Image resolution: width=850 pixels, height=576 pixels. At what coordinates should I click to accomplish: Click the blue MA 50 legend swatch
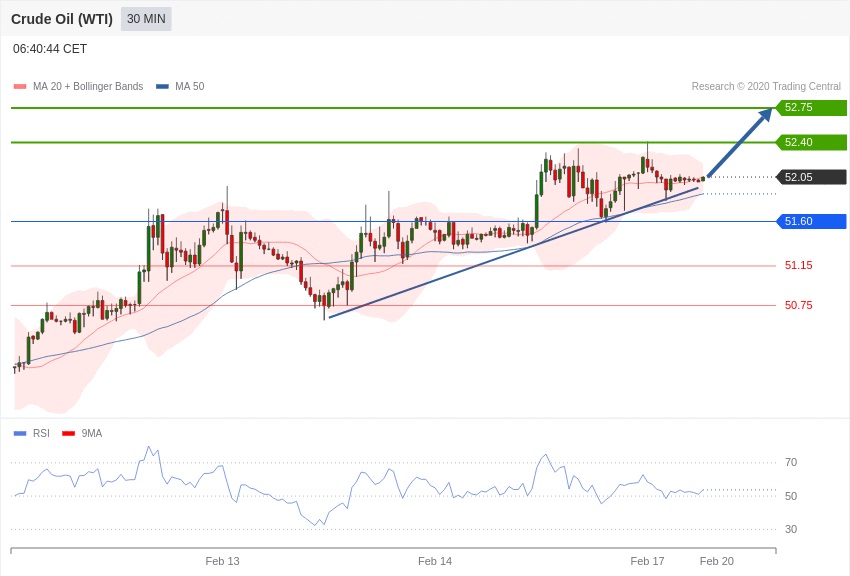click(x=162, y=86)
